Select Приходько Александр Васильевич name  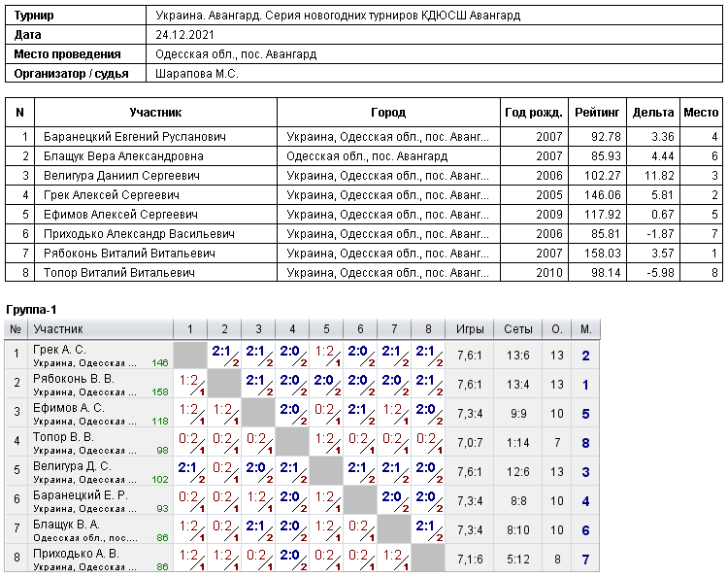click(139, 234)
